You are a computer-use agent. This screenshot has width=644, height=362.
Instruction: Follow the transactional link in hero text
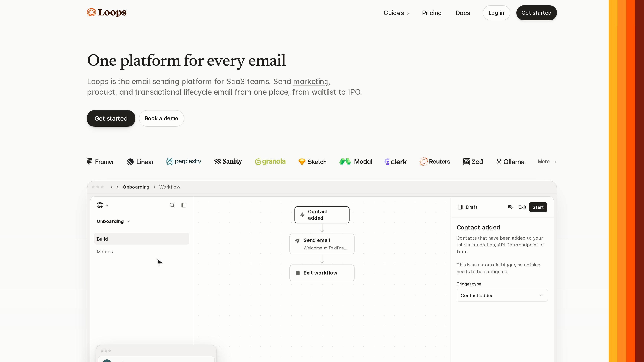[x=158, y=92]
